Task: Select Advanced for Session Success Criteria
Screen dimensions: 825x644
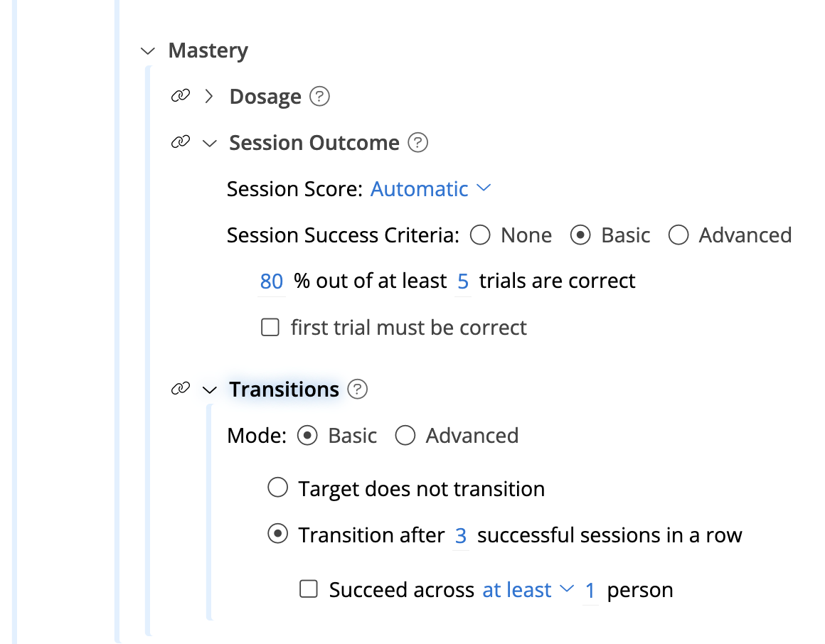Action: click(x=678, y=235)
